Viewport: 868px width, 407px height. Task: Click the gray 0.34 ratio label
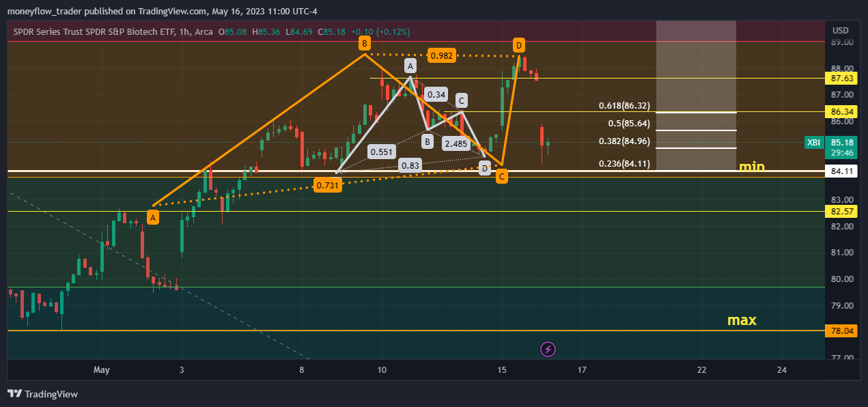click(x=437, y=94)
